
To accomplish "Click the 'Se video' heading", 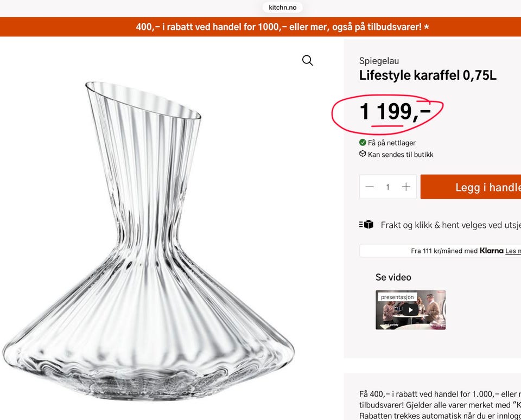I will coord(393,277).
